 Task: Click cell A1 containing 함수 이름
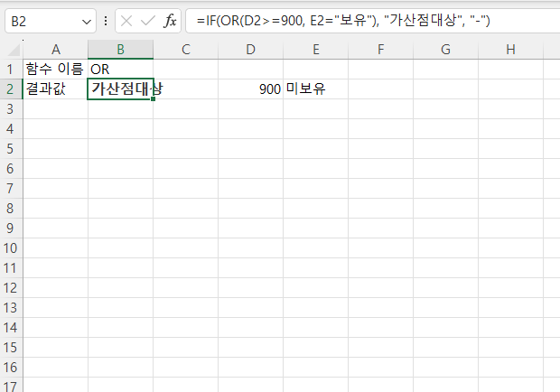(55, 70)
